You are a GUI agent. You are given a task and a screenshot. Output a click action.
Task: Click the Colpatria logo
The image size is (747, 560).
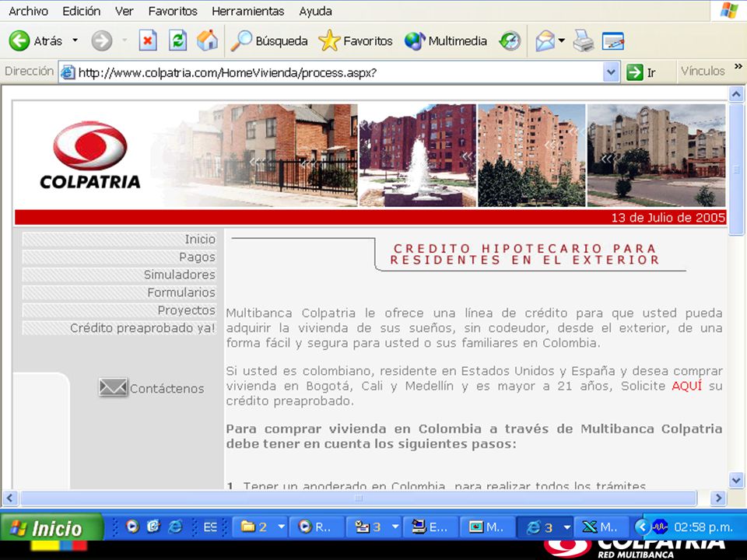coord(90,156)
